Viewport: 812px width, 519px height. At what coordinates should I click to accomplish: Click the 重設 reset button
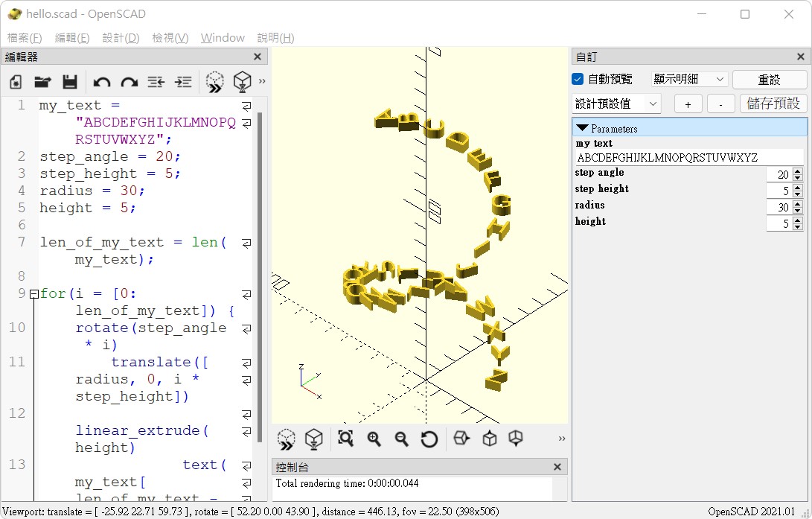click(769, 80)
